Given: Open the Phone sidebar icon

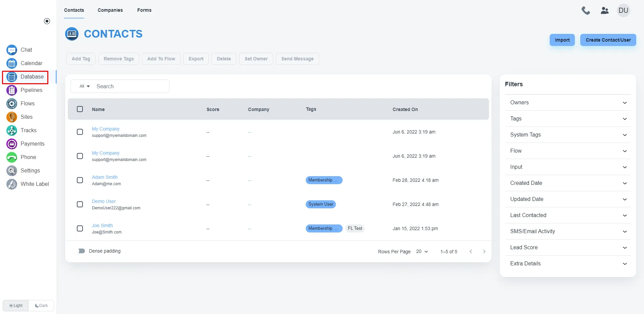Looking at the screenshot, I should coord(12,157).
